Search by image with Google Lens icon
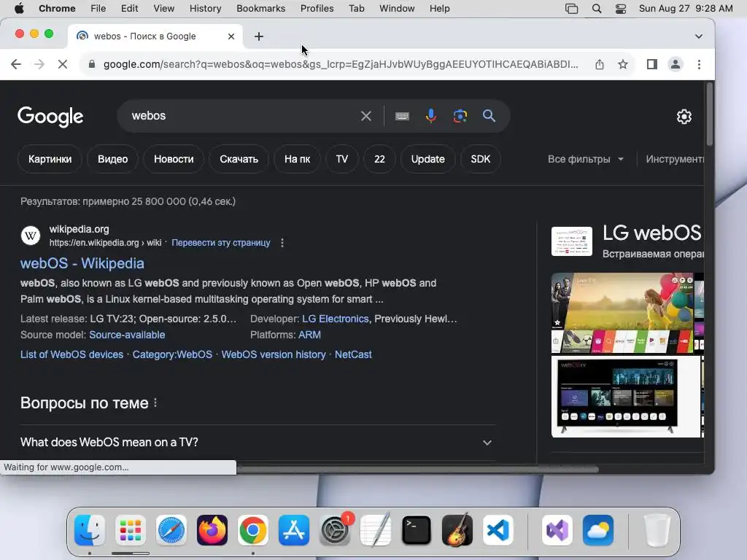The height and width of the screenshot is (560, 747). click(460, 116)
